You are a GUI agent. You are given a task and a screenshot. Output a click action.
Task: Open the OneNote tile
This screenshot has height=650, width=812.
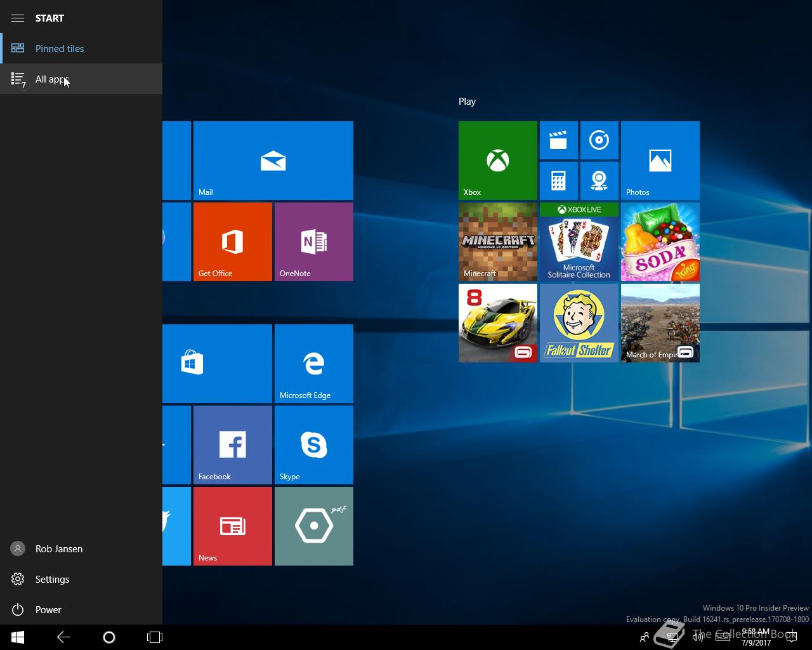click(314, 242)
